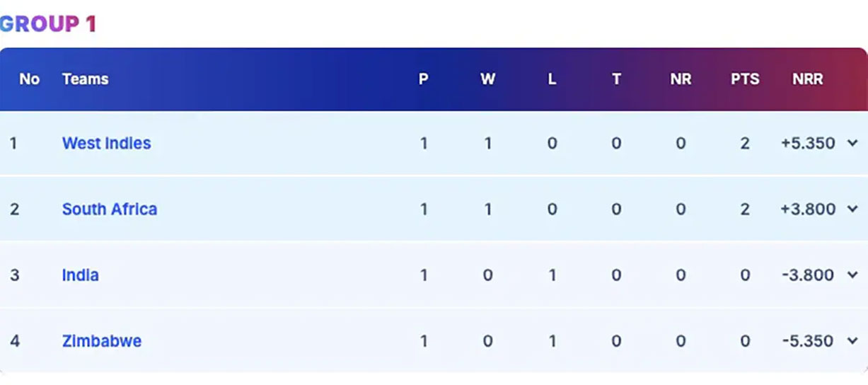Expand South Africa row chevron
Viewport: 868px width, 385px height.
pyautogui.click(x=852, y=209)
